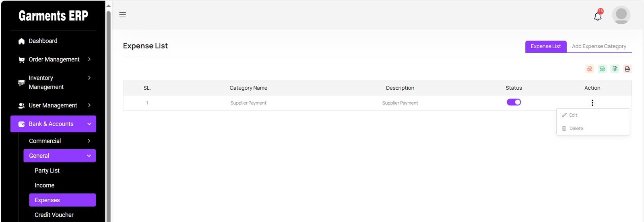Open the Party List page
Screen dimensions: 644x222
pos(47,171)
